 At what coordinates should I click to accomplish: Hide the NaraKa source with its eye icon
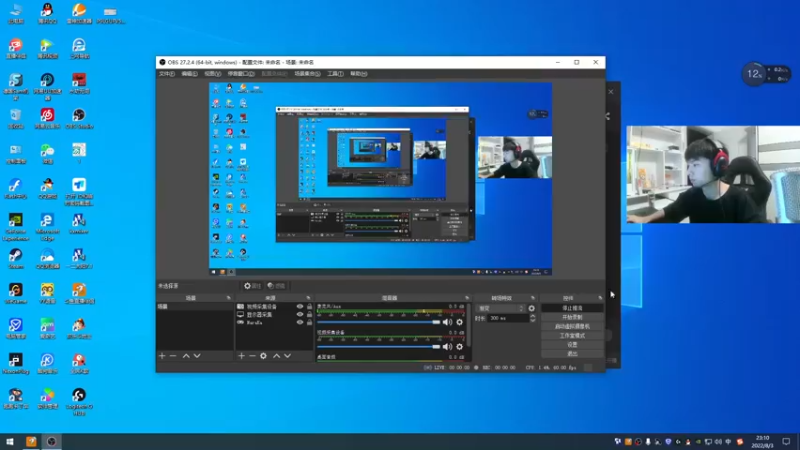point(299,322)
